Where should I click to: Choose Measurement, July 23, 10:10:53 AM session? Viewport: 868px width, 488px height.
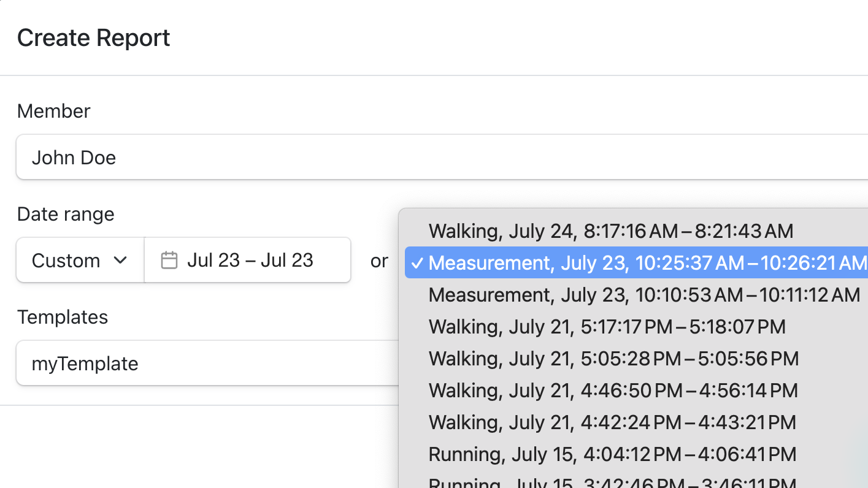[644, 295]
